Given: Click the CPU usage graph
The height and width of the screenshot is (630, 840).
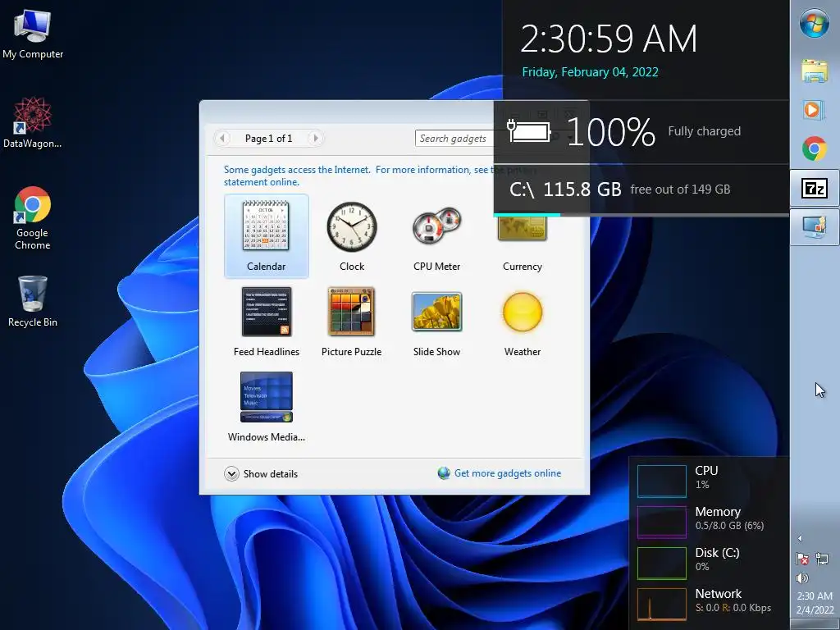Looking at the screenshot, I should click(x=662, y=481).
